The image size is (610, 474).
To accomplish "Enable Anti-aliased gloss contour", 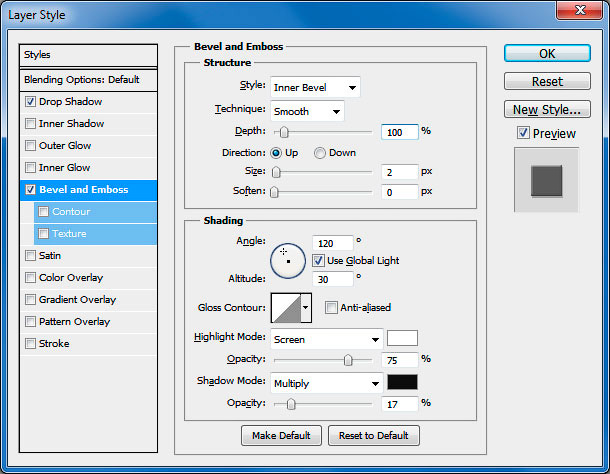I will coord(331,307).
